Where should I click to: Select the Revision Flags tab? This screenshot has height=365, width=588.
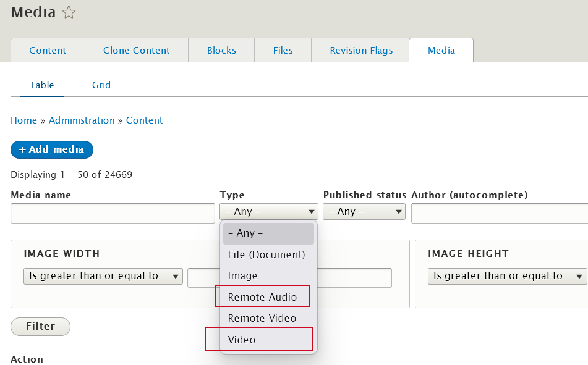[x=360, y=50]
